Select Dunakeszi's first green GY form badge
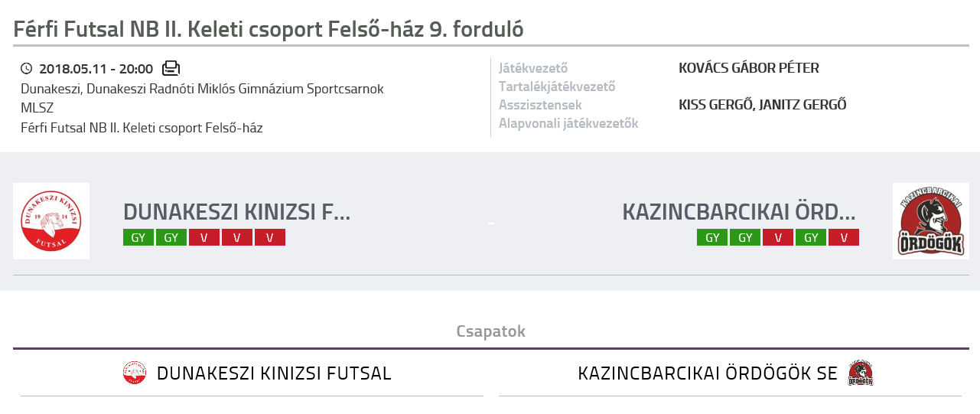This screenshot has width=980, height=414. click(x=138, y=237)
